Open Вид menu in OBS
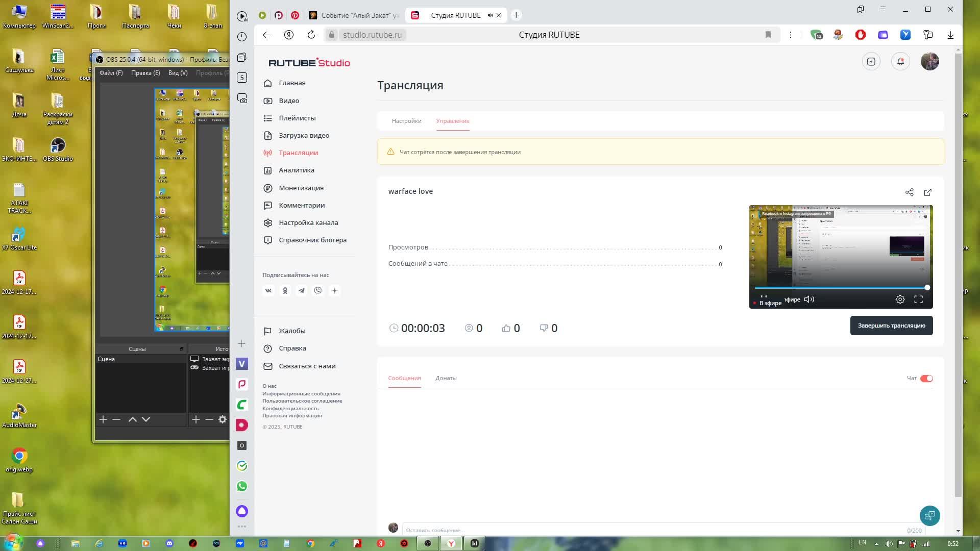 178,73
